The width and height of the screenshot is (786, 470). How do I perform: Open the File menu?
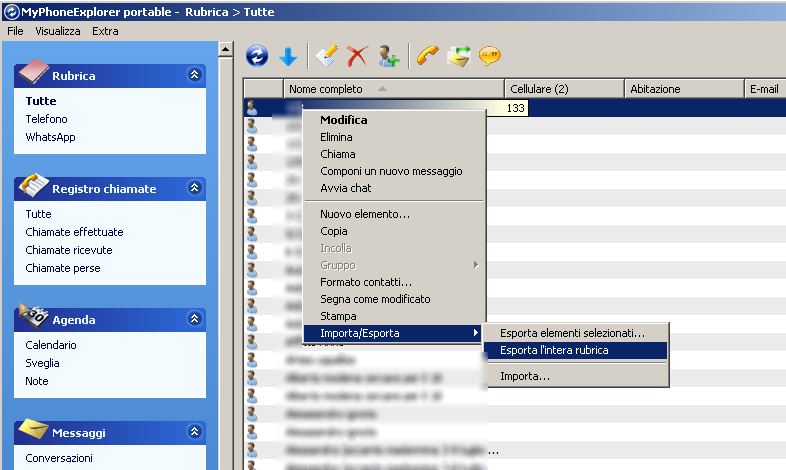tap(15, 31)
